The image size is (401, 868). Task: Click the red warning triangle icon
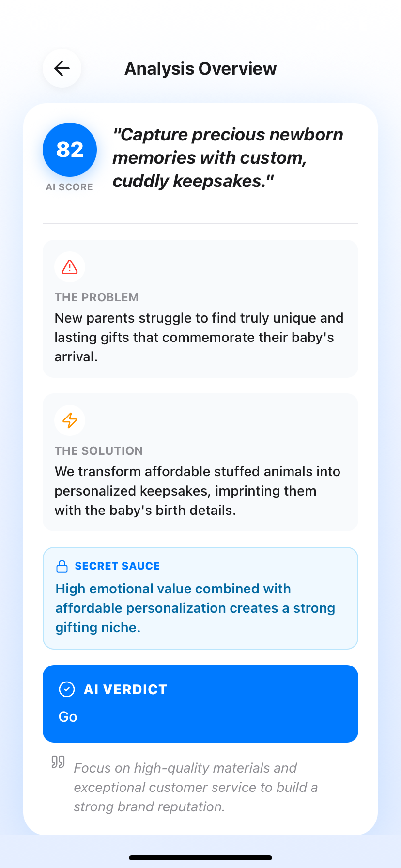point(70,267)
